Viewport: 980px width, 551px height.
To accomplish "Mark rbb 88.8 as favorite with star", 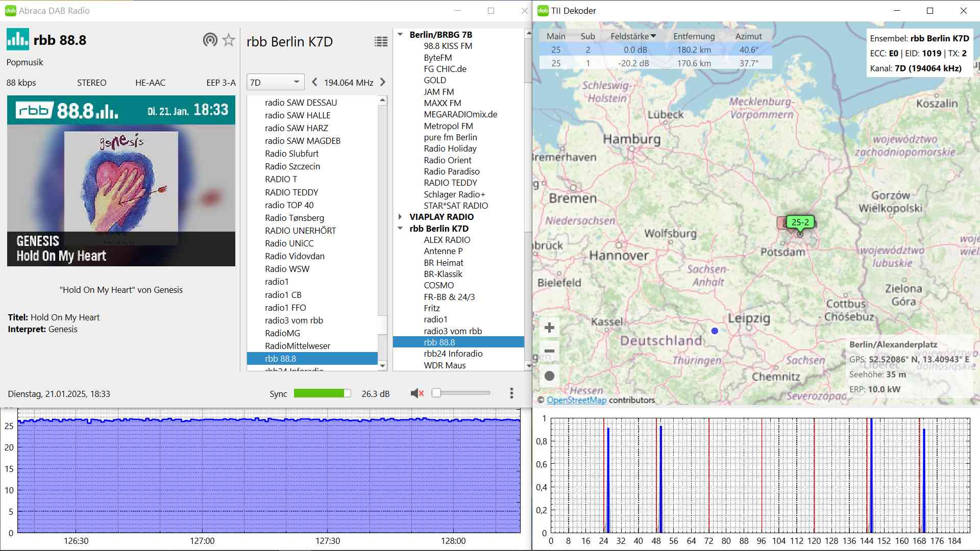I will tap(229, 40).
